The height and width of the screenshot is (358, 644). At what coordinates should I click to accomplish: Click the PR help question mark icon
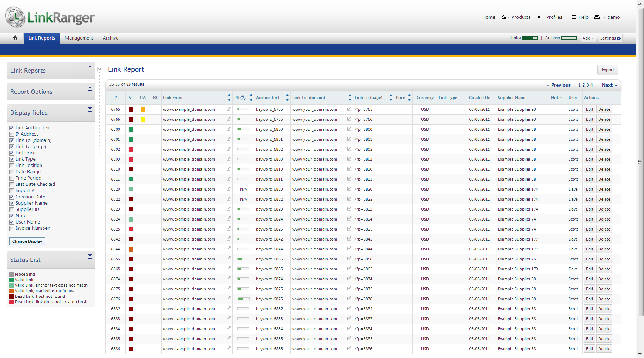[x=243, y=98]
